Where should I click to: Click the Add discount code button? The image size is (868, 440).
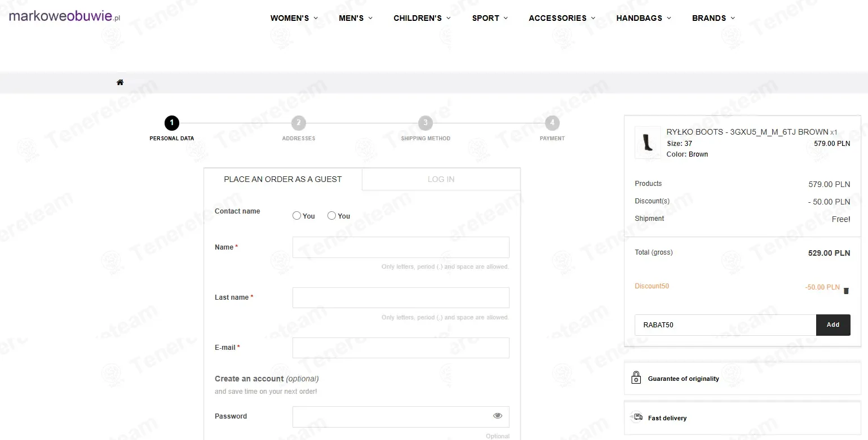point(833,325)
